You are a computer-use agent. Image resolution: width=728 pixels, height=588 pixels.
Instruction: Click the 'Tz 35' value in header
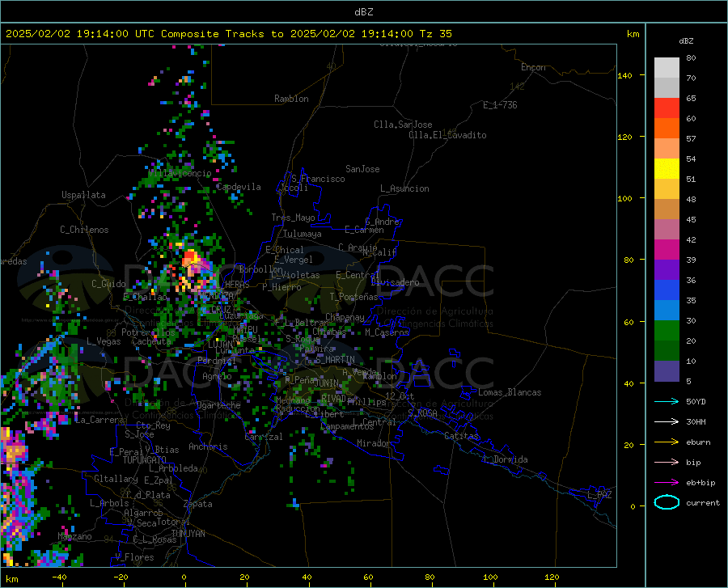(435, 33)
